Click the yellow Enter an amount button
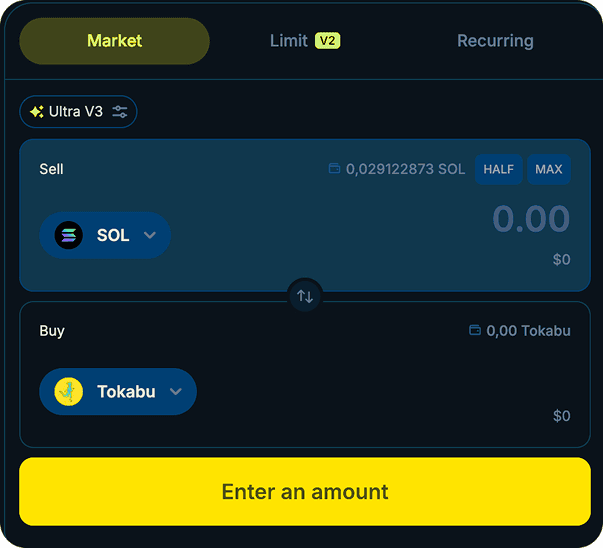Image resolution: width=603 pixels, height=548 pixels. point(305,492)
